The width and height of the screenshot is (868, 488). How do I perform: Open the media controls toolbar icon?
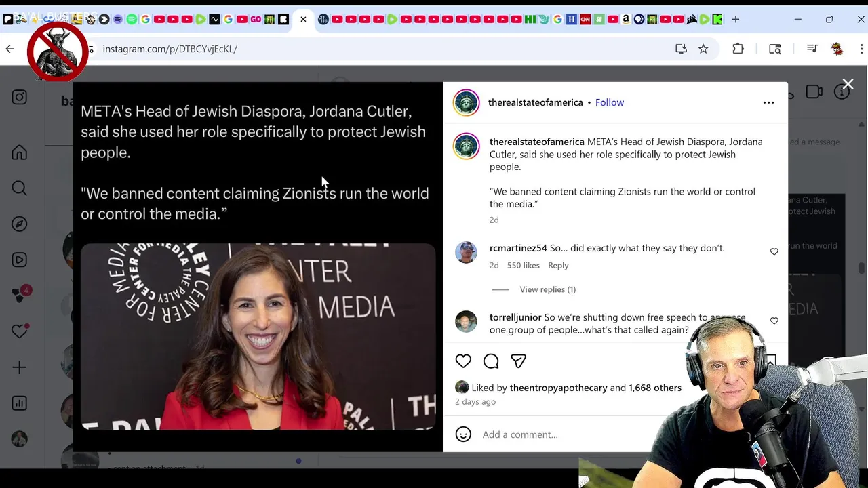[812, 49]
